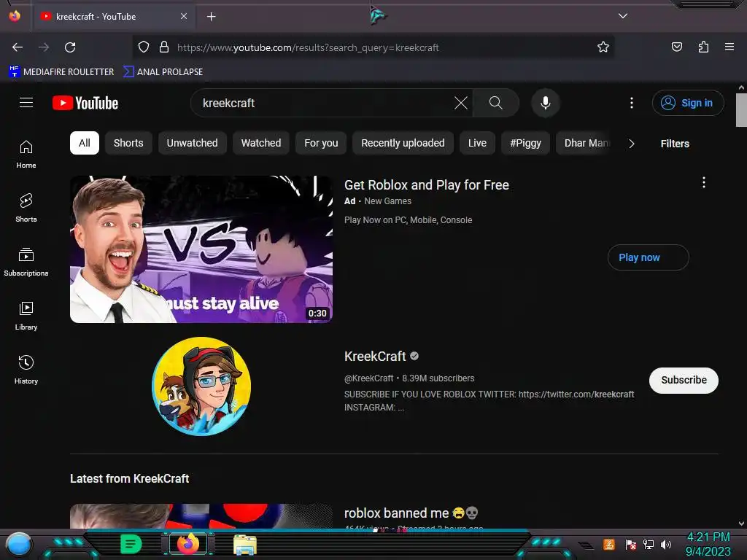Reload the page with refresh icon
The image size is (747, 560).
(x=71, y=47)
